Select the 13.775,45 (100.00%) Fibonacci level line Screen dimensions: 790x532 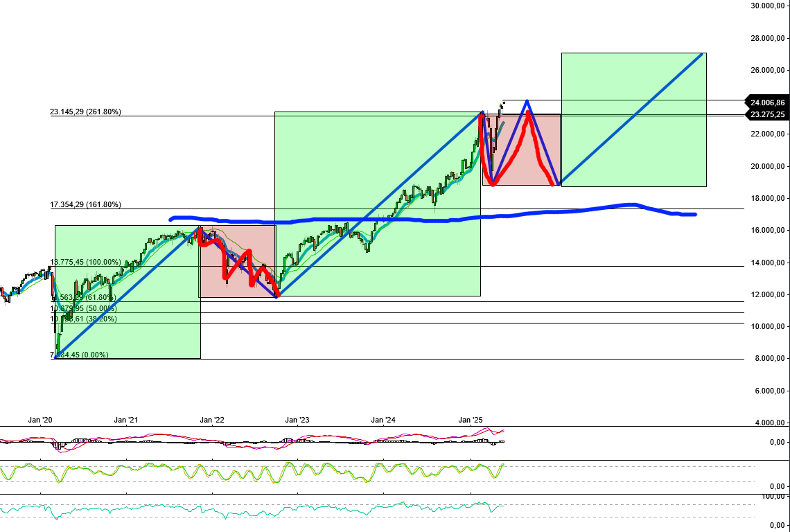click(x=85, y=262)
